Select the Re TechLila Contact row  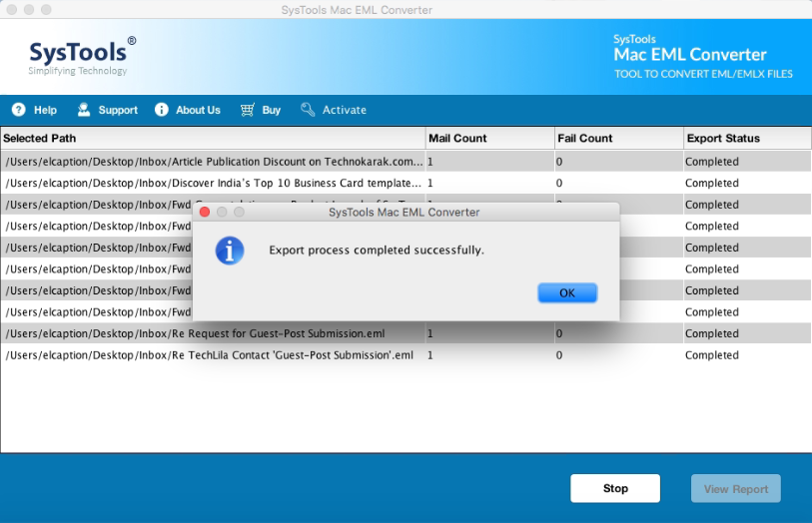pyautogui.click(x=209, y=355)
